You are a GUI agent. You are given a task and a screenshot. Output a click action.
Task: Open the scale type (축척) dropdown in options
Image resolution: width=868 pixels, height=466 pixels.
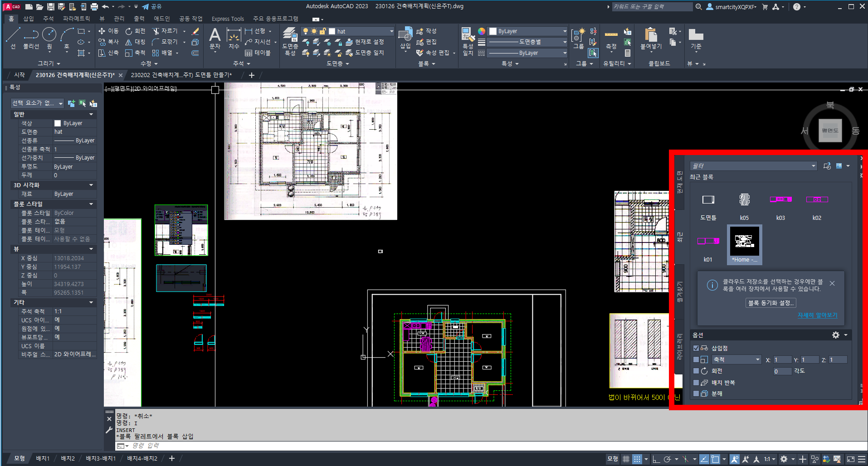click(736, 359)
